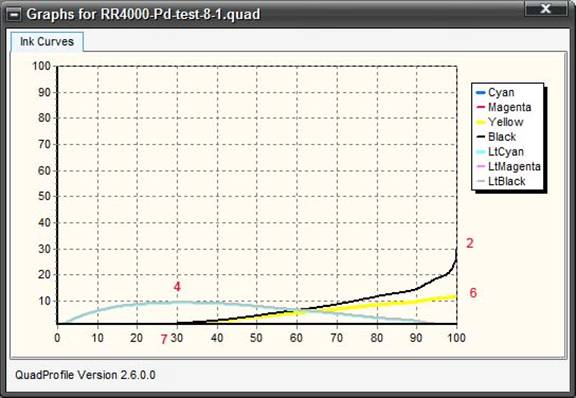Image resolution: width=576 pixels, height=398 pixels.
Task: Click the Cyan legend color swatch
Action: [480, 92]
